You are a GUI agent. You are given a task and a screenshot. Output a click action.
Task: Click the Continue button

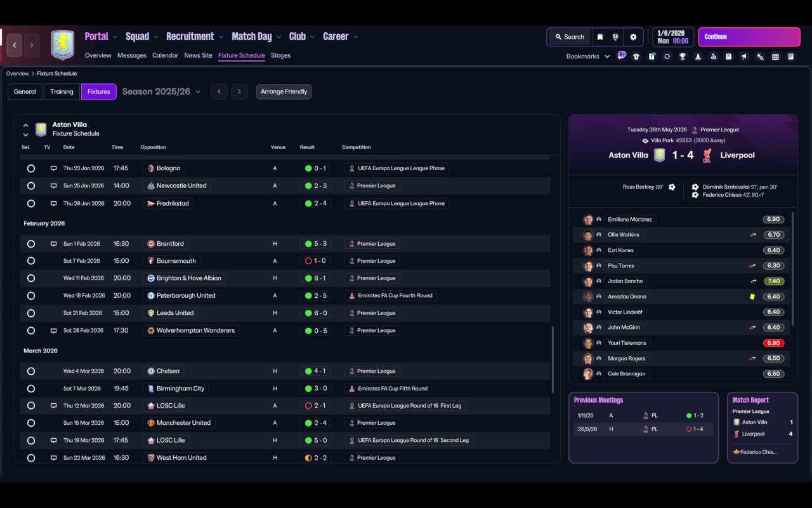(x=749, y=37)
